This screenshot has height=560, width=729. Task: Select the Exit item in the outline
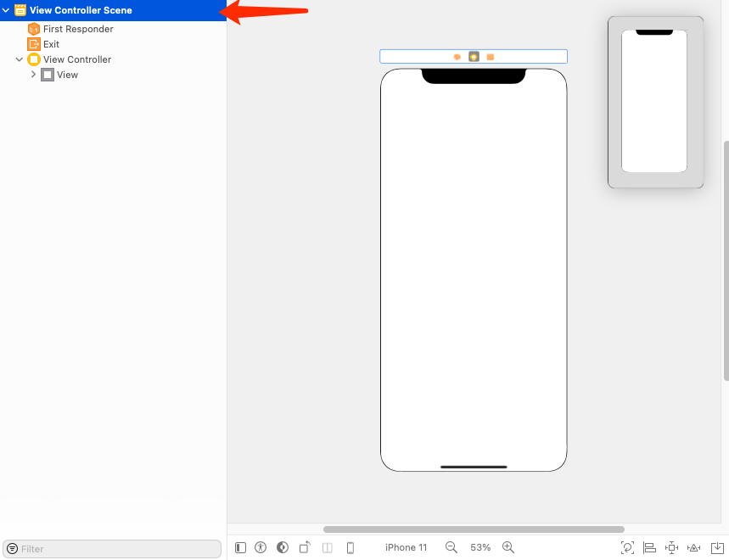tap(51, 44)
